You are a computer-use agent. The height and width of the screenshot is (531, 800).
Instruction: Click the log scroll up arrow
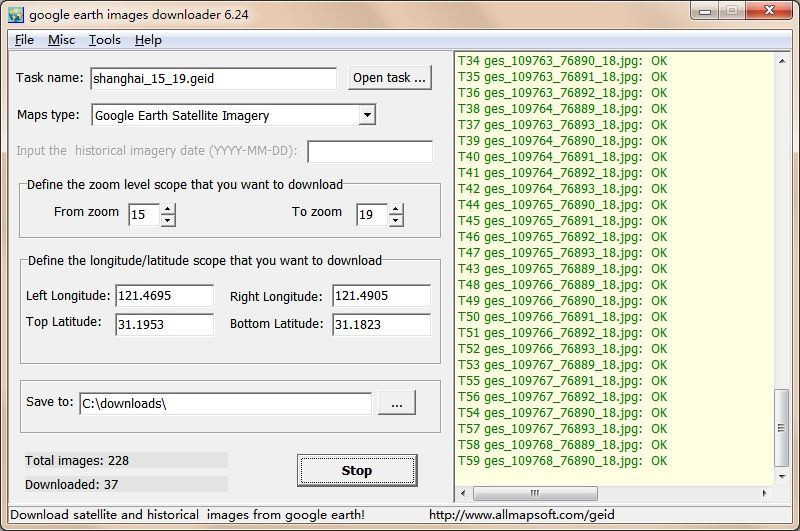pyautogui.click(x=782, y=61)
